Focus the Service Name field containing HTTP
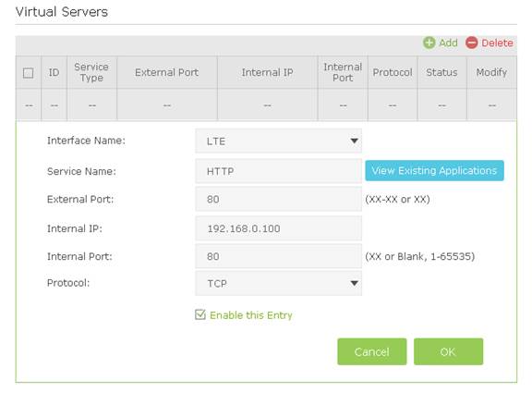The image size is (532, 393). (x=278, y=171)
